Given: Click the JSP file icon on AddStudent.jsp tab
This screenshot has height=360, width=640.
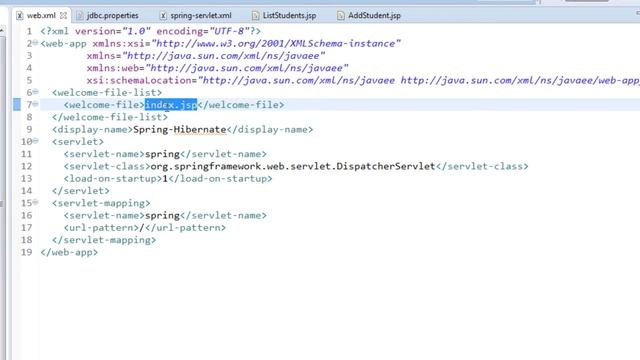Looking at the screenshot, I should [x=340, y=16].
